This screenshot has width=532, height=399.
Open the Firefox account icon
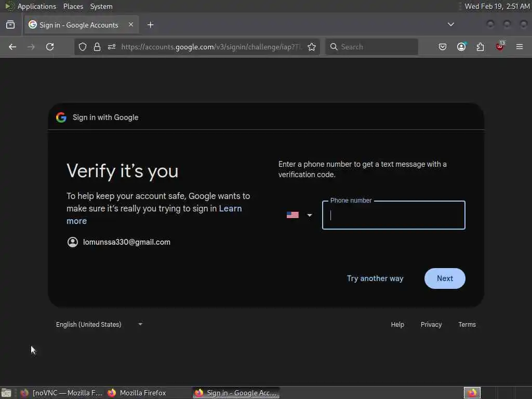(x=461, y=47)
